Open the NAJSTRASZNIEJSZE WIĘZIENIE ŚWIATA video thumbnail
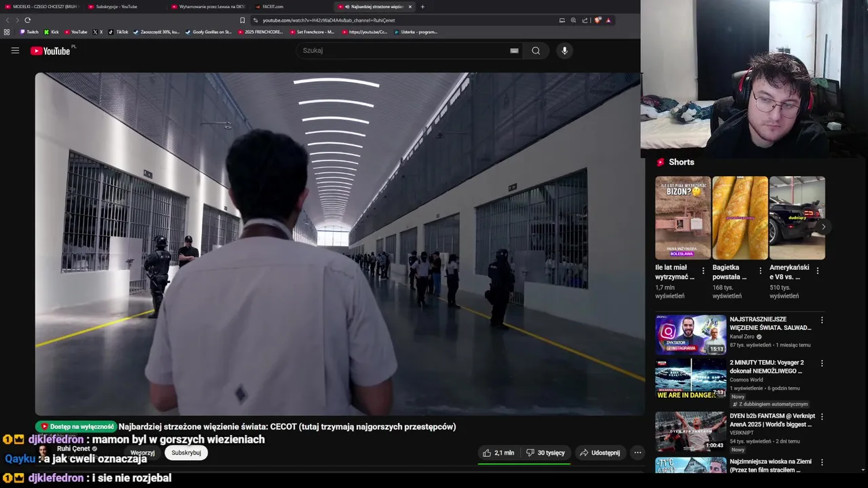This screenshot has height=488, width=868. click(x=690, y=335)
